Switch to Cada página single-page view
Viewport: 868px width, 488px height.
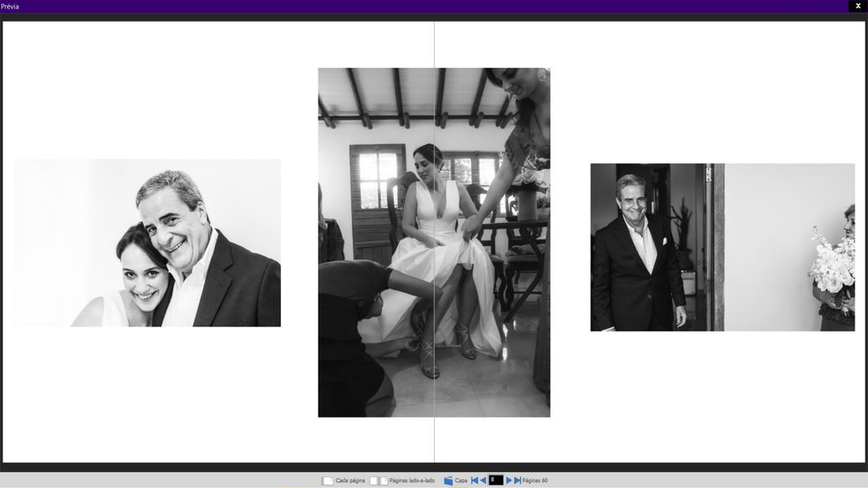point(343,480)
